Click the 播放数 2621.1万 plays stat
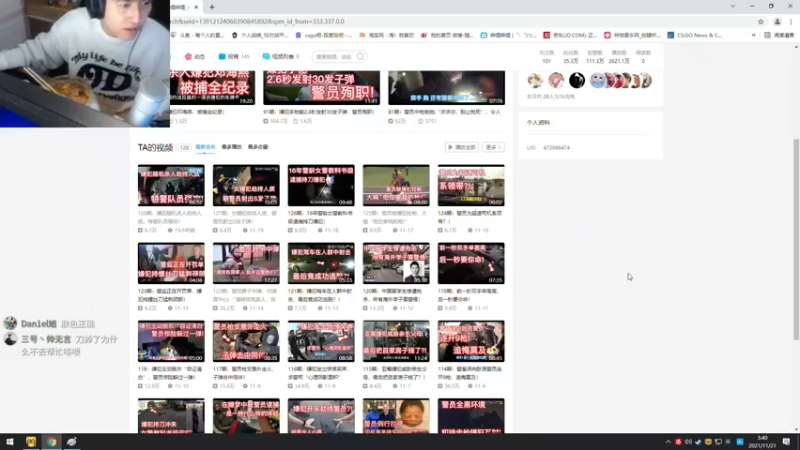800x450 pixels. point(619,57)
